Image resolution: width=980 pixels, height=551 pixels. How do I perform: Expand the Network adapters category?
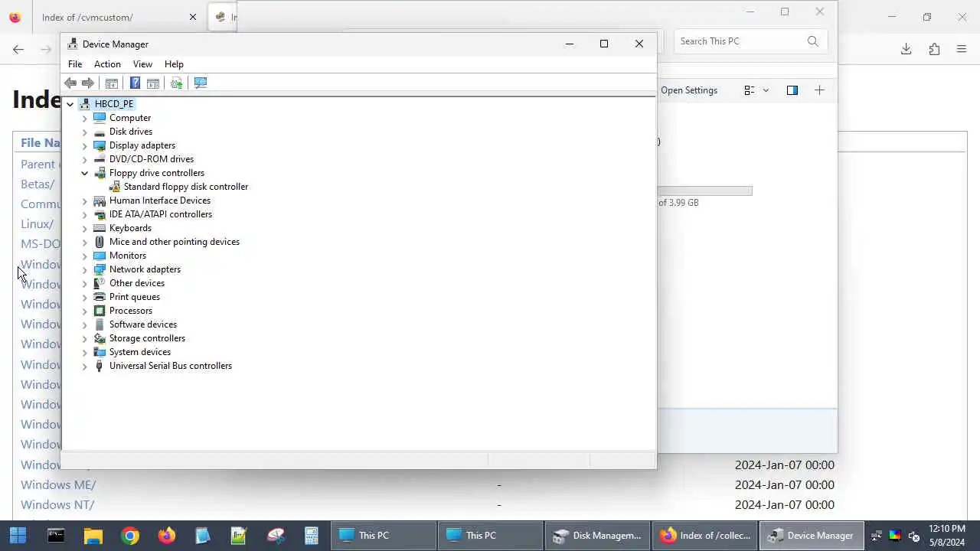[85, 269]
